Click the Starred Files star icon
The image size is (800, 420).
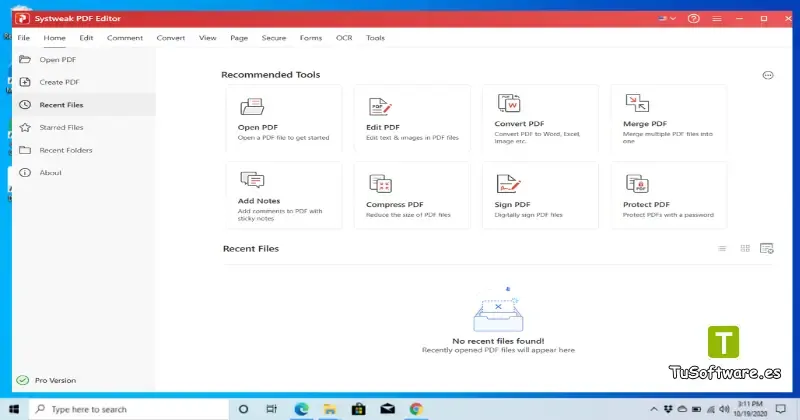pos(24,127)
